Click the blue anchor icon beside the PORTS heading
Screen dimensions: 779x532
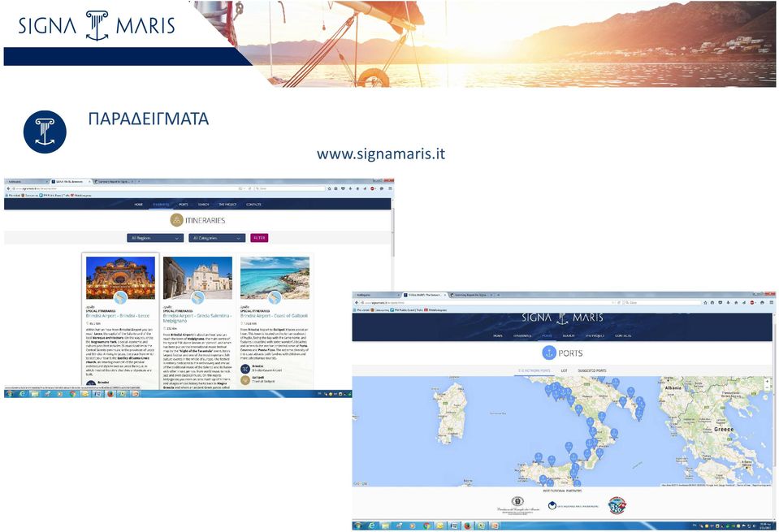(548, 353)
